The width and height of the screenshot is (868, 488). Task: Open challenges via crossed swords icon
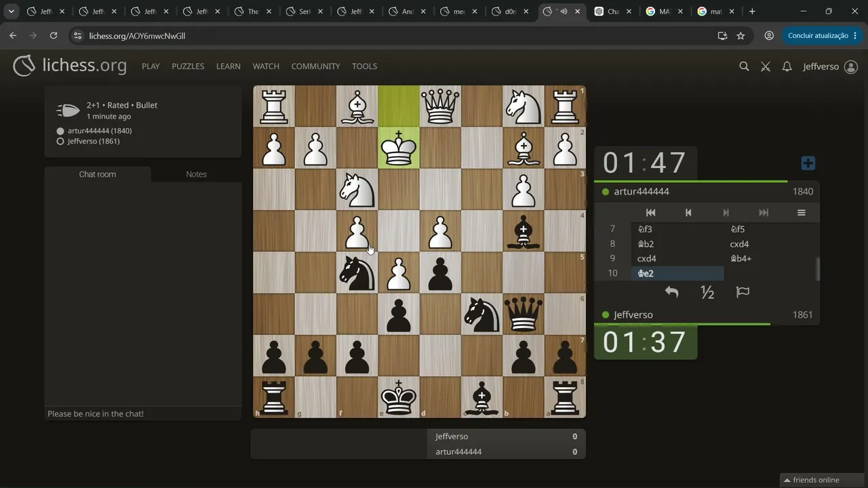pyautogui.click(x=766, y=66)
